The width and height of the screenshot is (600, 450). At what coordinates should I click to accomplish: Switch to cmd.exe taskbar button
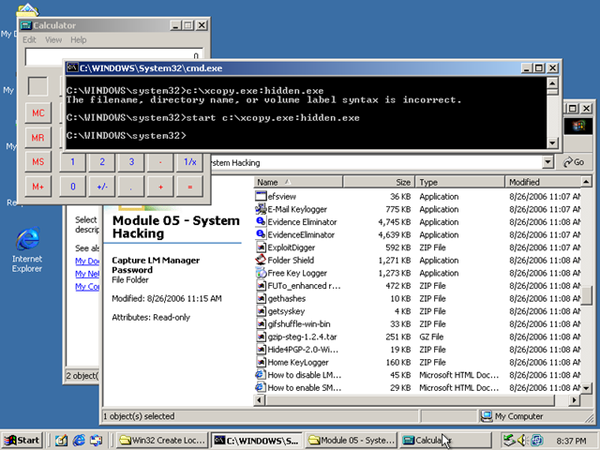click(257, 440)
